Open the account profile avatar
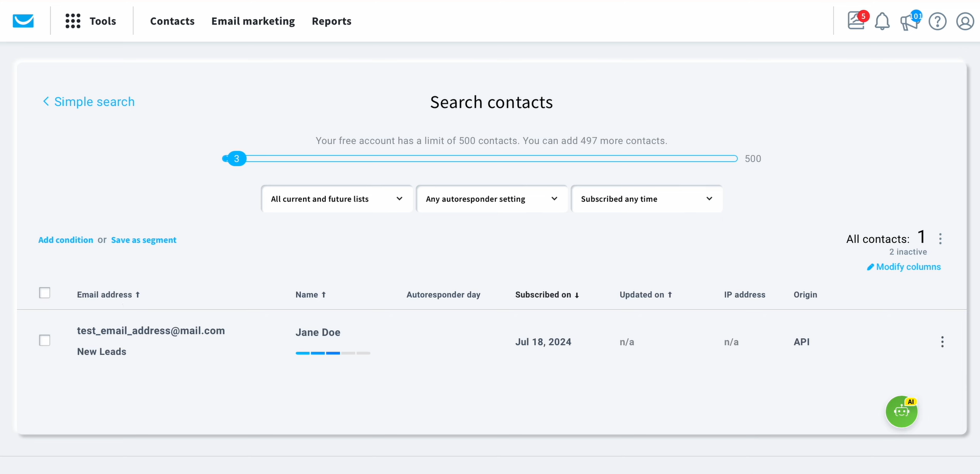Viewport: 980px width, 474px height. tap(964, 21)
